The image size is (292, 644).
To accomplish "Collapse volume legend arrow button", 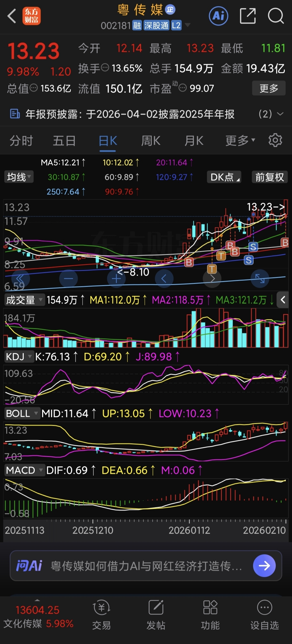I will [283, 300].
